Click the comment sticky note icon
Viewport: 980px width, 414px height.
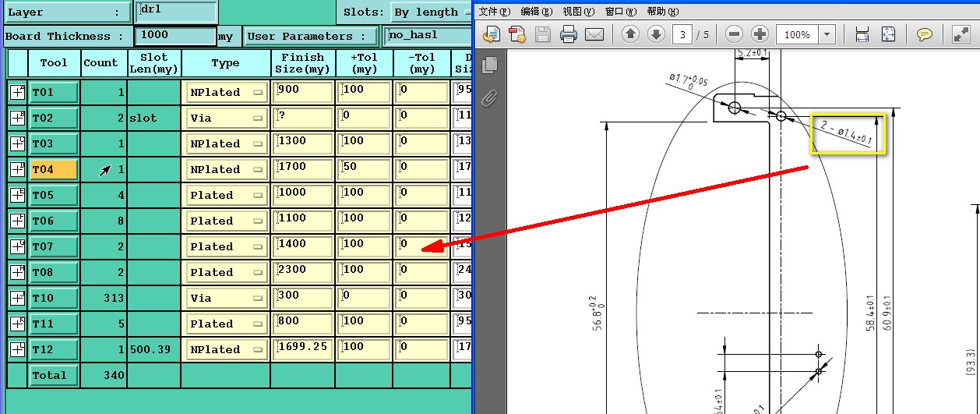tap(925, 34)
